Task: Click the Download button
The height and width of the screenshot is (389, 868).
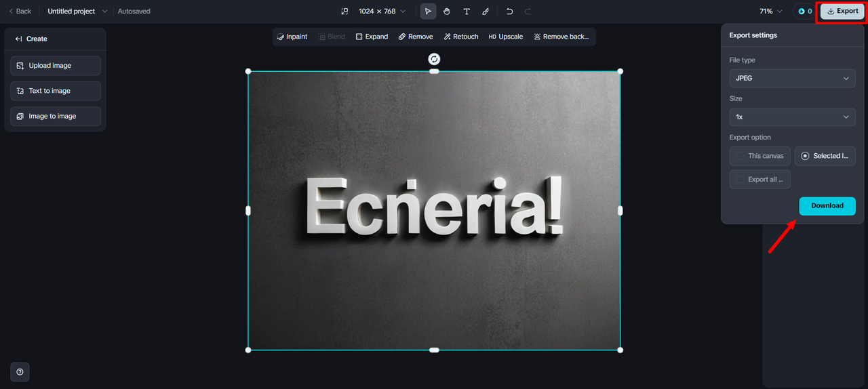Action: click(827, 206)
